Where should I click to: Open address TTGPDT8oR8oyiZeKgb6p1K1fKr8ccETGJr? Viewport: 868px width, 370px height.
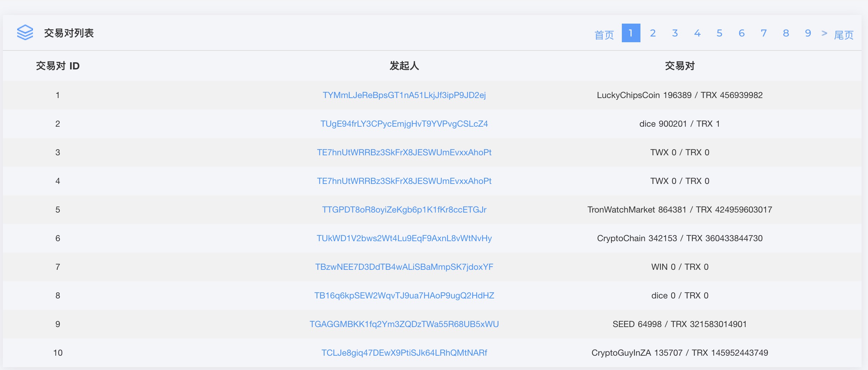point(404,210)
